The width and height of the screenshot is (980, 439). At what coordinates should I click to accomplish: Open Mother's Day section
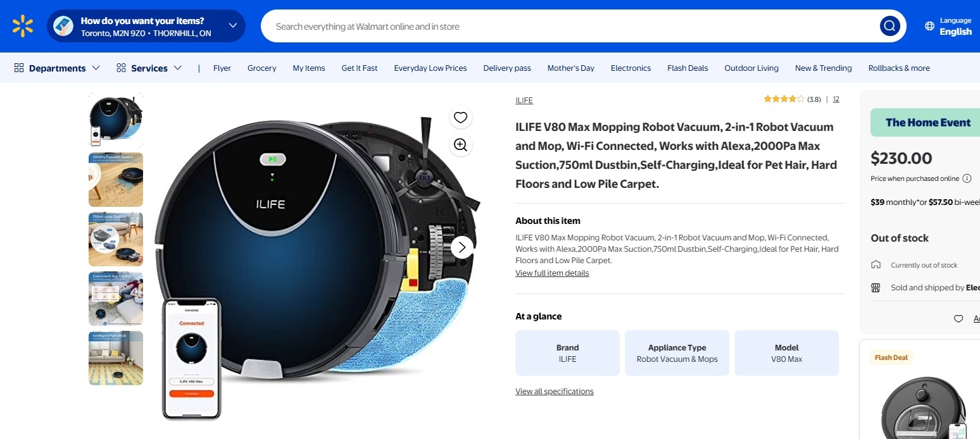click(x=571, y=68)
